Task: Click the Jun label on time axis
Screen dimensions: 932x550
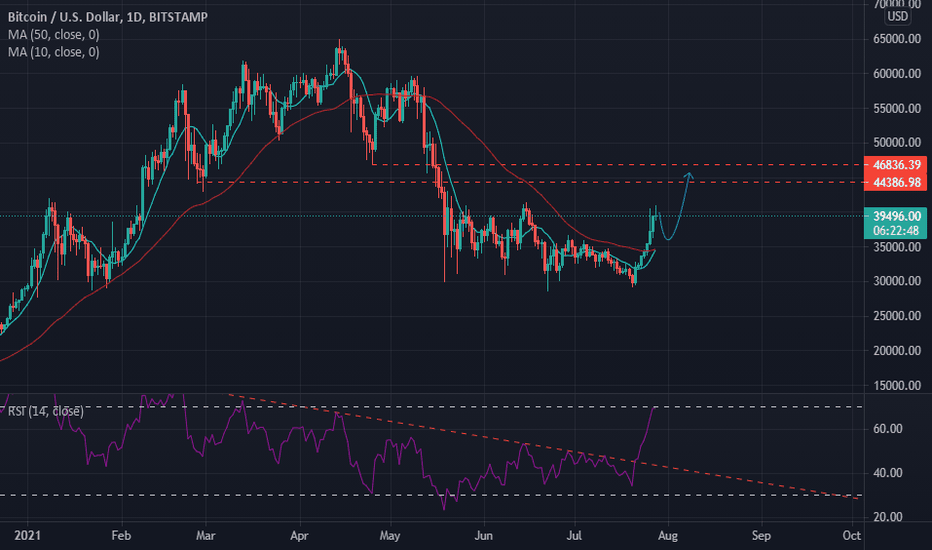Action: [x=484, y=536]
